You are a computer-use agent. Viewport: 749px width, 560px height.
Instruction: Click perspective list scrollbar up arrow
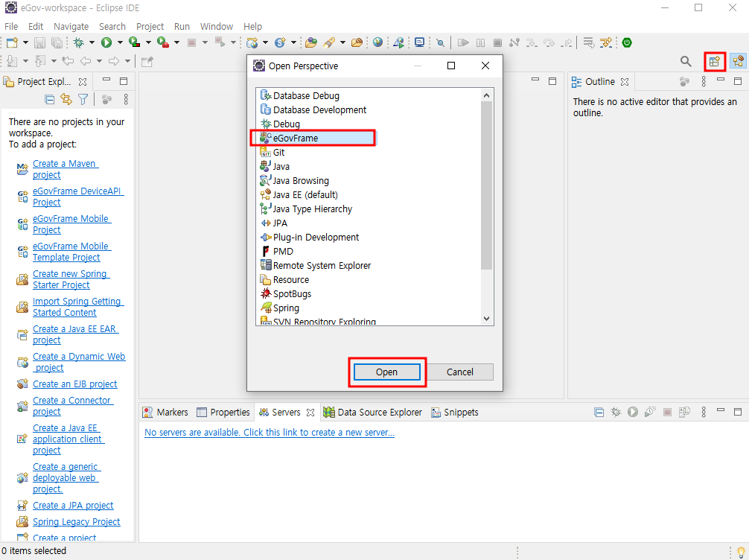click(x=486, y=95)
